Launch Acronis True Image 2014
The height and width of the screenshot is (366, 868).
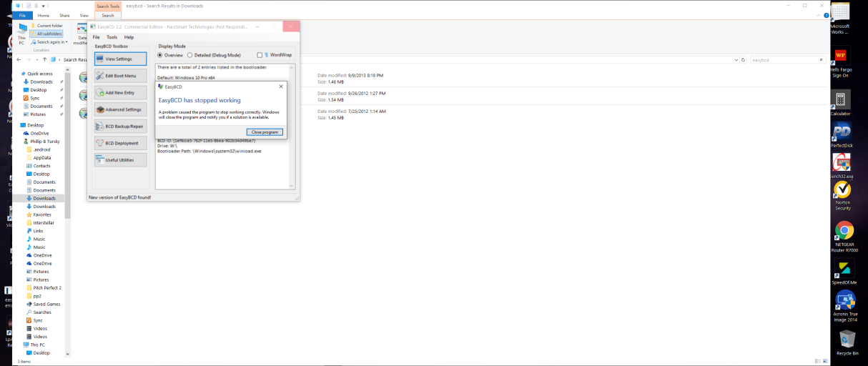[x=844, y=307]
